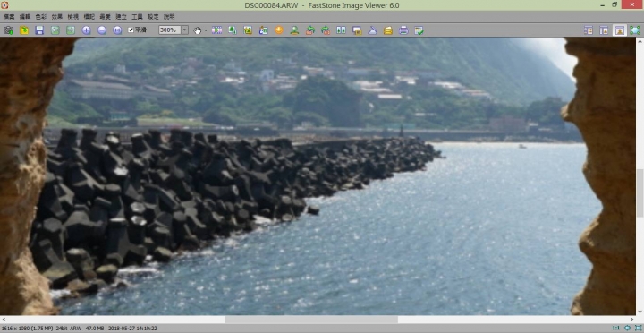Enter full screen with the green corners icon
Viewport: 644px width, 333px height.
[x=635, y=30]
